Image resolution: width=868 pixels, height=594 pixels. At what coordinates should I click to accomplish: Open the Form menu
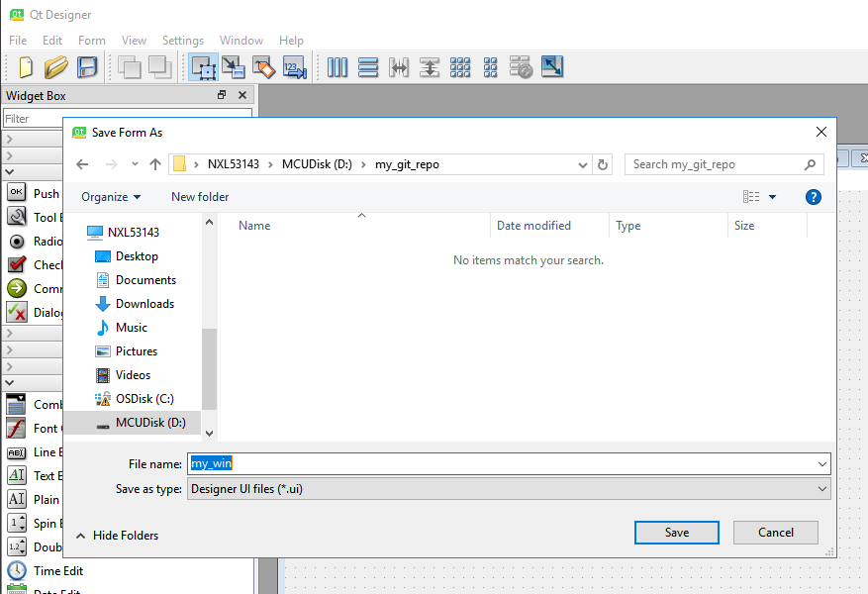coord(92,41)
